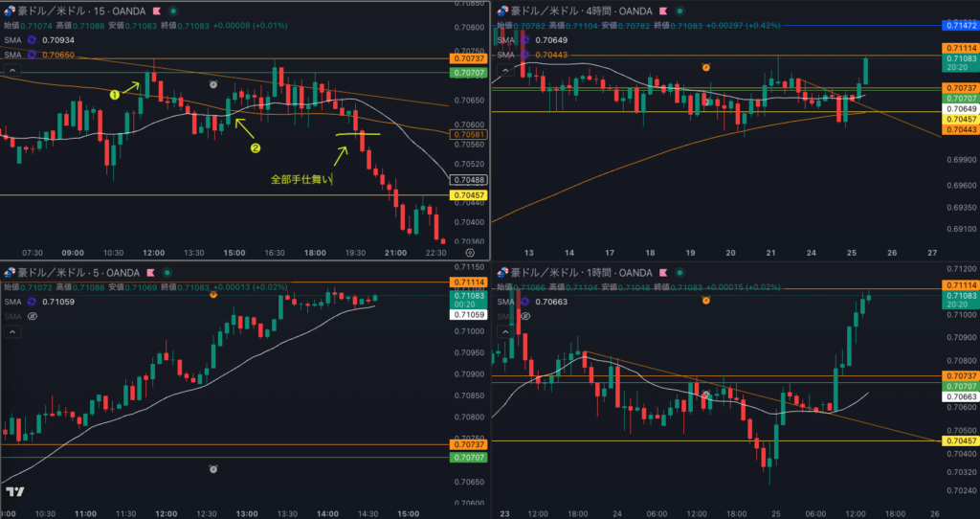Click the alarm clock icon at bottom of 5-minute chart
Screen dimensions: 980x519
point(212,468)
